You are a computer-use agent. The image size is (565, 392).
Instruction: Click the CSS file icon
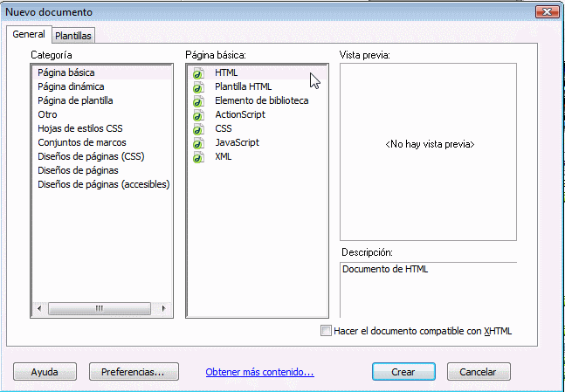(198, 129)
